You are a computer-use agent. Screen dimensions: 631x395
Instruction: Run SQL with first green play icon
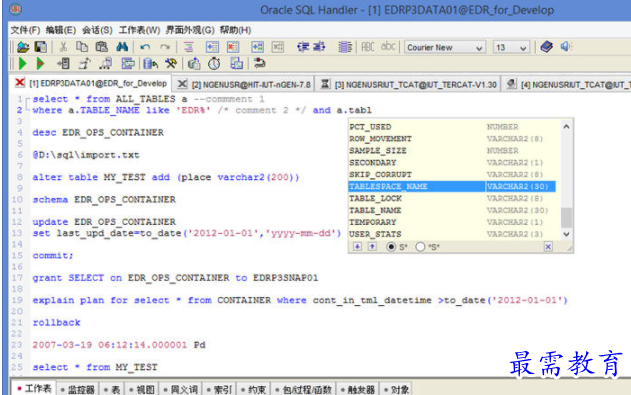(23, 63)
